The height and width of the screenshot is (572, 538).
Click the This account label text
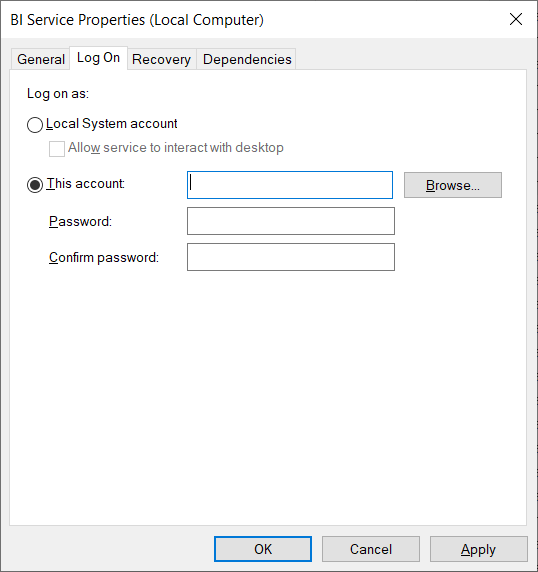coord(86,183)
